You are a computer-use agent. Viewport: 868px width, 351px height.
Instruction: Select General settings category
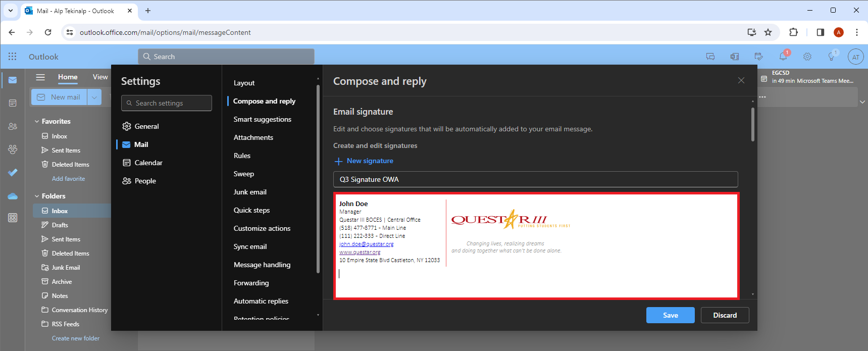141,126
